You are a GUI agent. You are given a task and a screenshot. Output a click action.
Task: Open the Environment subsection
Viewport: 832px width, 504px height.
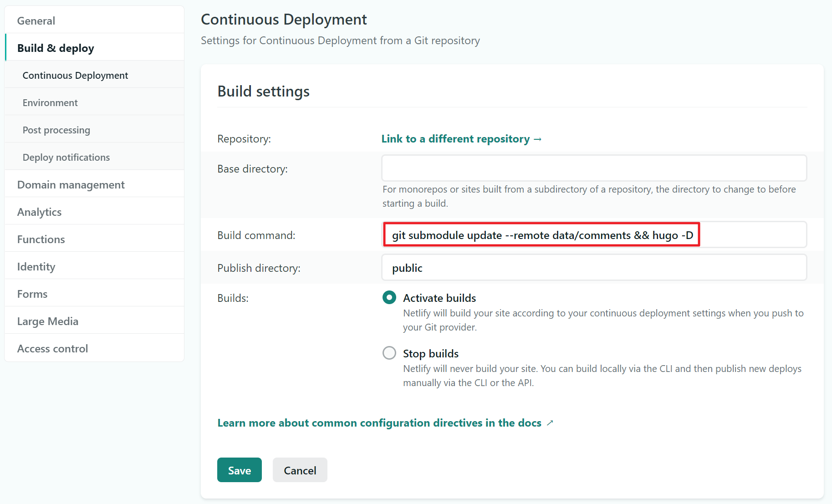[94, 102]
